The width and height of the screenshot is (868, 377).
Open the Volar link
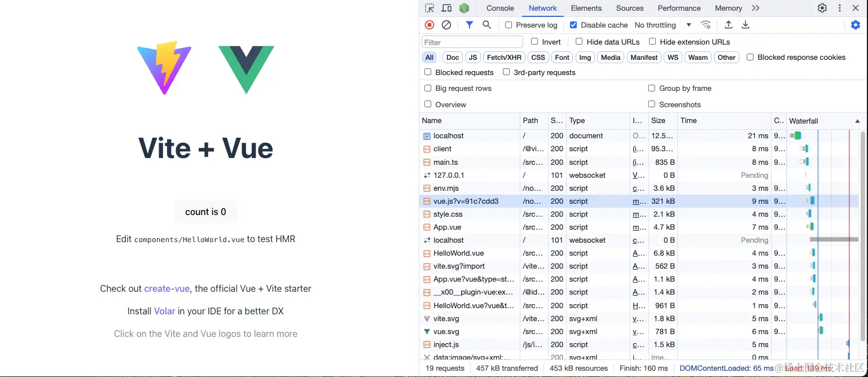tap(164, 311)
